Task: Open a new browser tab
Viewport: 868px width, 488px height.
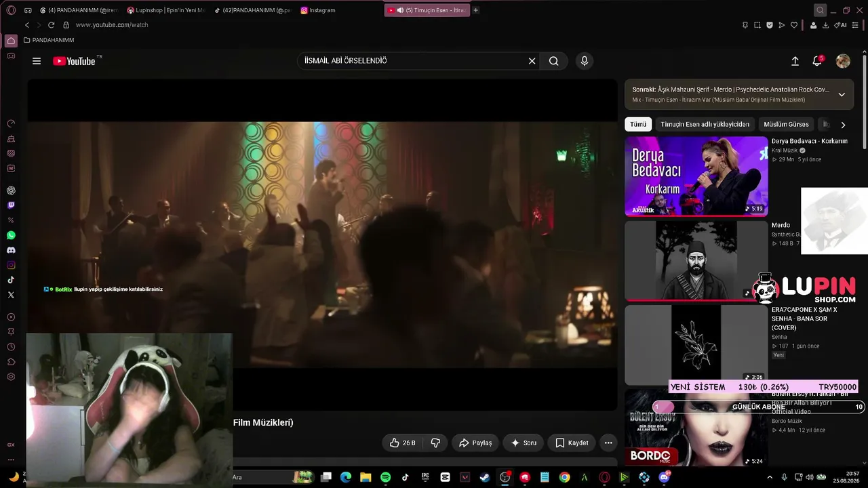Action: (475, 10)
